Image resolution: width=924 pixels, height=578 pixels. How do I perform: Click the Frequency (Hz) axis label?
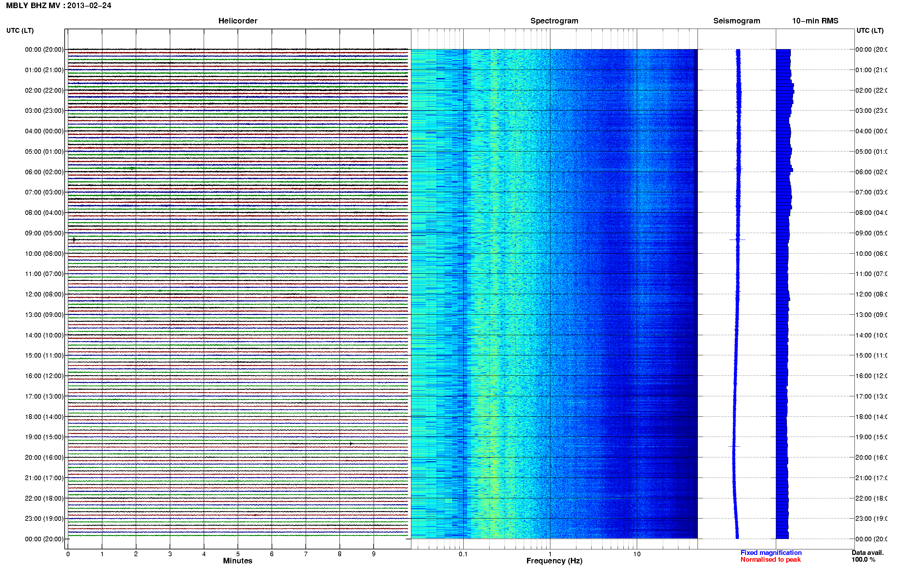click(x=554, y=560)
